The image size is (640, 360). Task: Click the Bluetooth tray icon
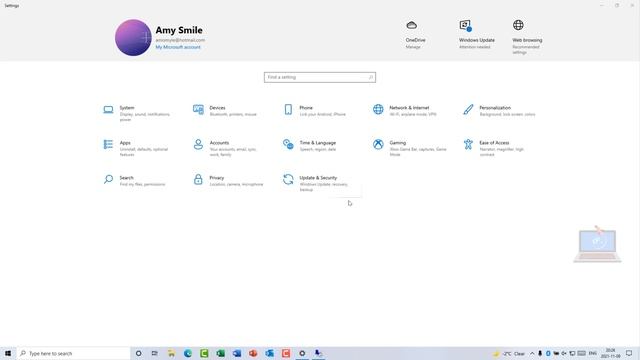pos(548,353)
